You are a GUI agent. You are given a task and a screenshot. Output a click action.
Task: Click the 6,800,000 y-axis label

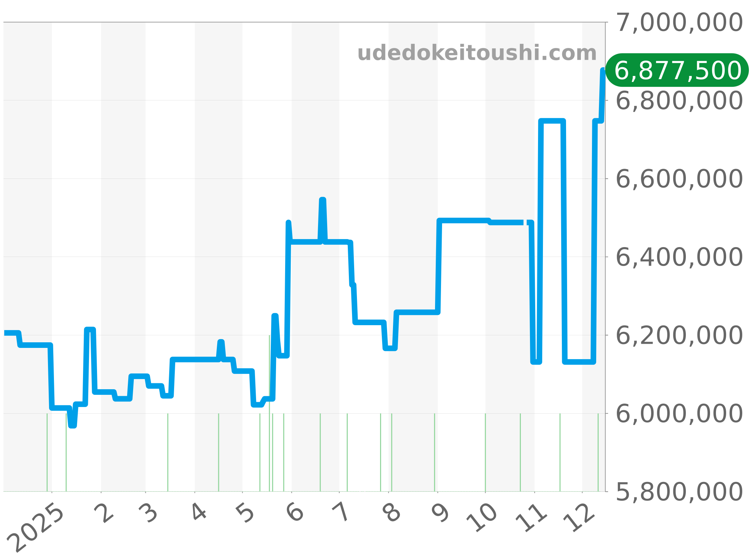679,100
